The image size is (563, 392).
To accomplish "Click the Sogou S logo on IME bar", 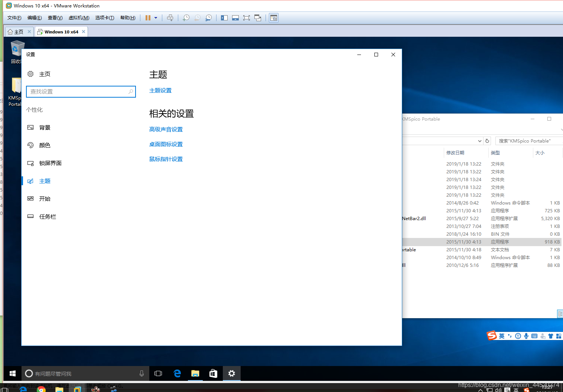I will tap(492, 336).
